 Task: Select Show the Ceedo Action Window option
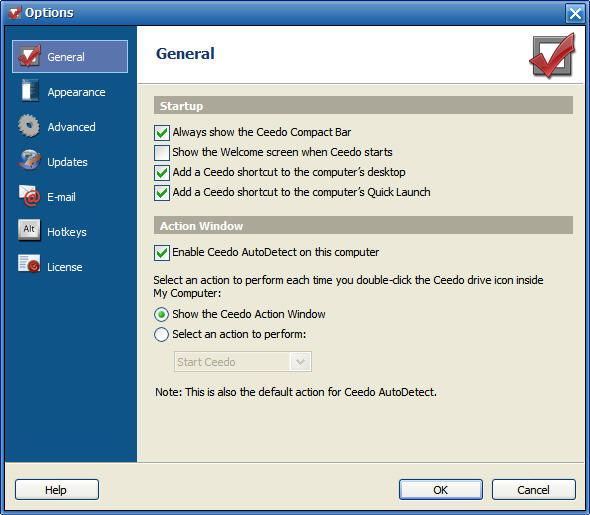pyautogui.click(x=161, y=314)
